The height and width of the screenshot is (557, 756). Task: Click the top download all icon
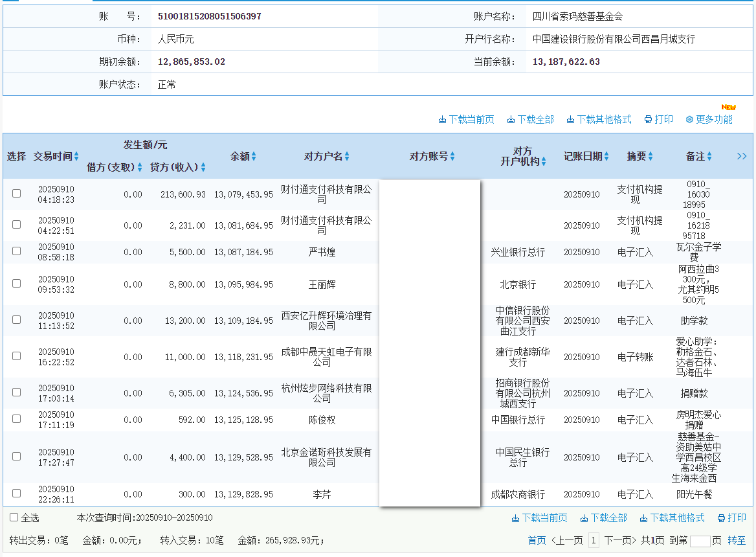coord(511,120)
